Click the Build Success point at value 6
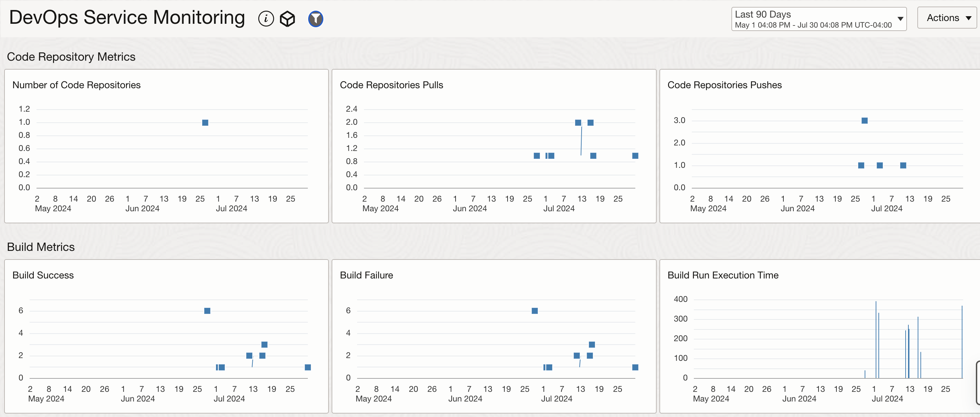Screen dimensions: 980x417 (x=207, y=311)
